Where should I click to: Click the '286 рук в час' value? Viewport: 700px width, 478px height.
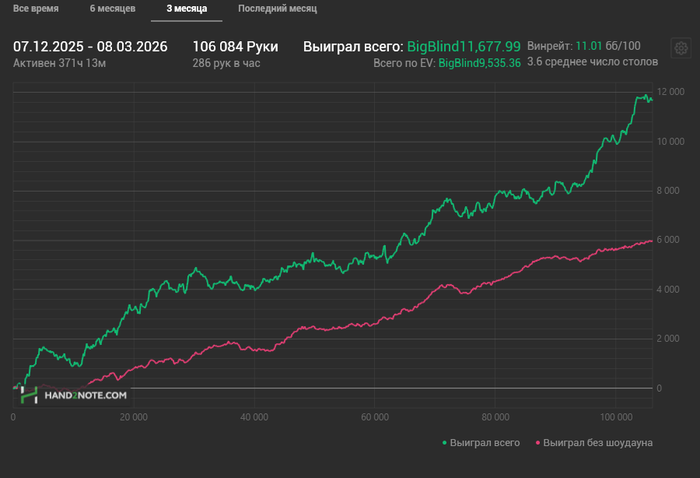pos(226,63)
